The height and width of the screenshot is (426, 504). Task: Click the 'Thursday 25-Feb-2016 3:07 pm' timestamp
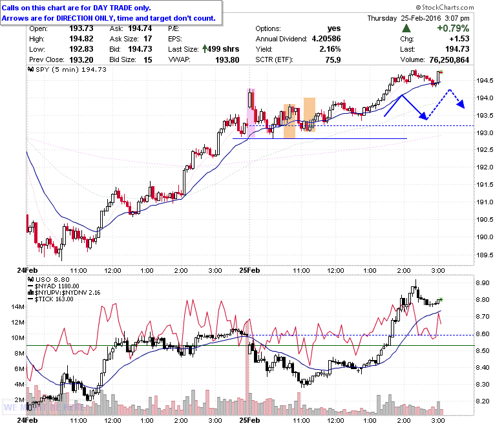pyautogui.click(x=419, y=18)
